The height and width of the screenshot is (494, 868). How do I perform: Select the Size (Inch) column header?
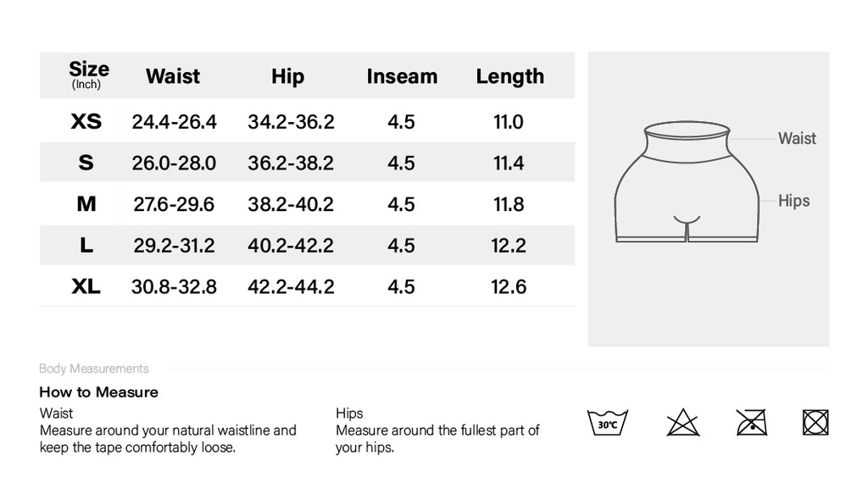[88, 75]
